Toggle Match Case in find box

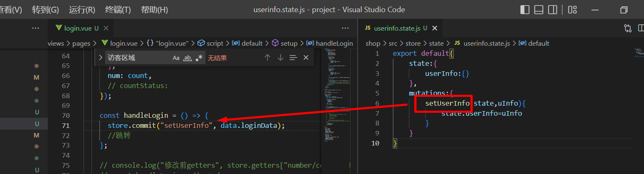click(176, 58)
